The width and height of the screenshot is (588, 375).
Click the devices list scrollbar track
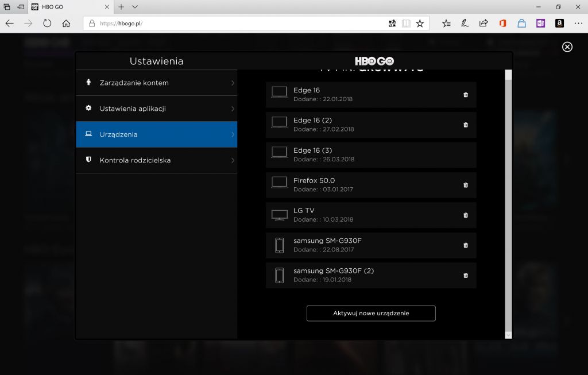click(508, 206)
